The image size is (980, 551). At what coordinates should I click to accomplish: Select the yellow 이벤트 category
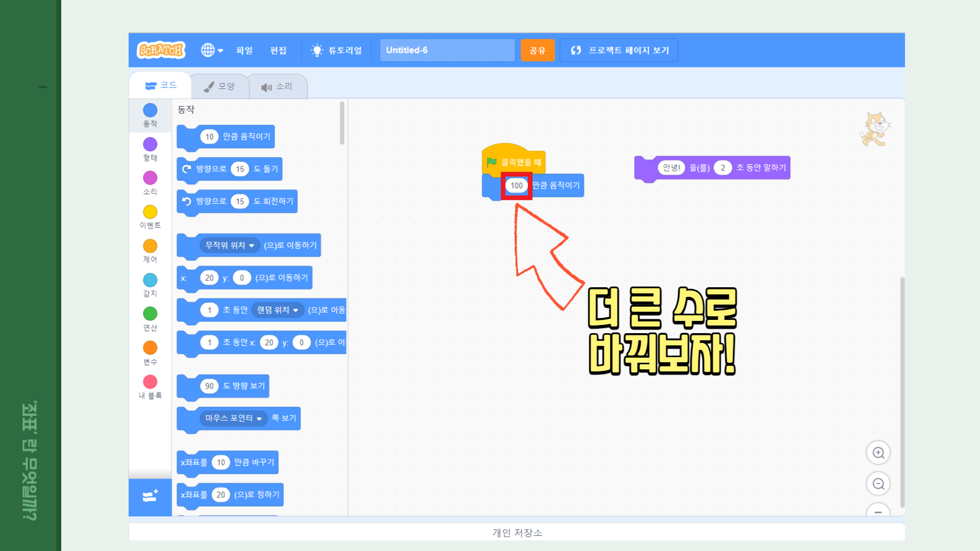coord(150,212)
